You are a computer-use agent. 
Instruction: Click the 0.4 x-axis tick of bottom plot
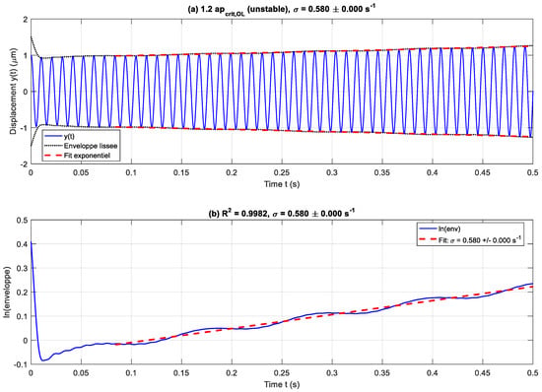click(432, 372)
